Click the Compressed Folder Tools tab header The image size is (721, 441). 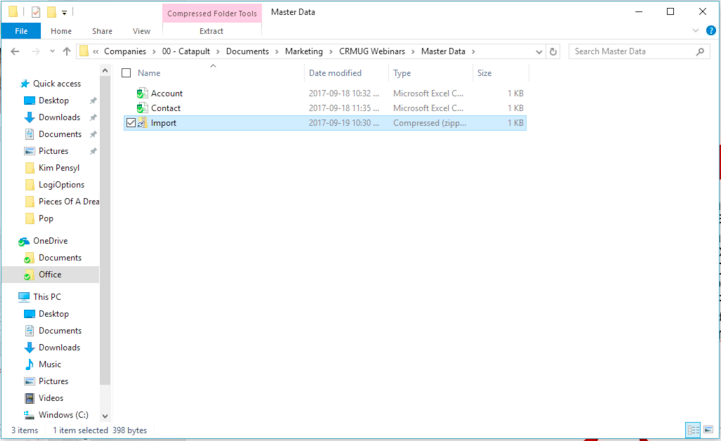click(212, 13)
